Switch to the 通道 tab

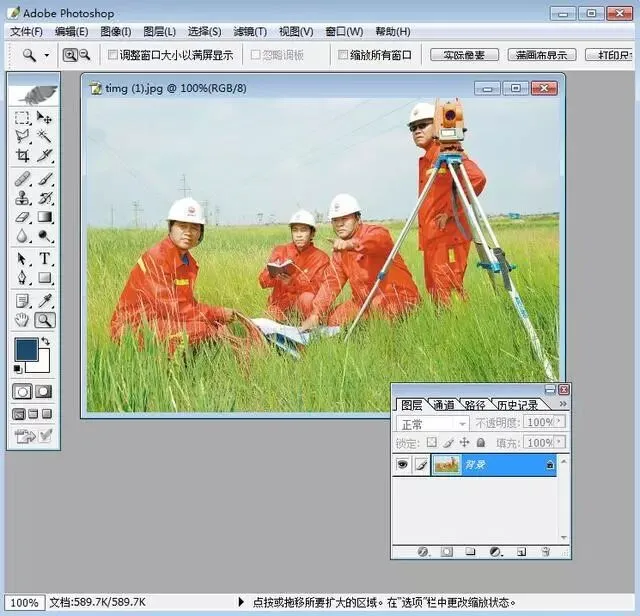444,405
